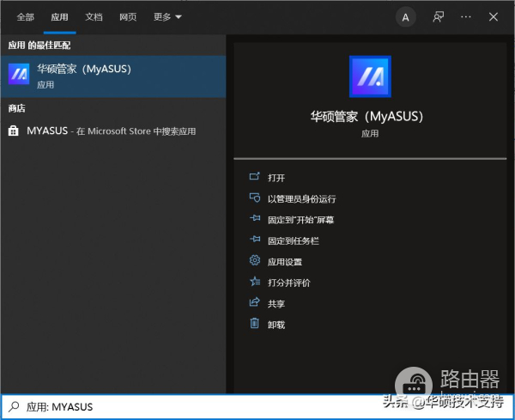515x420 pixels.
Task: Open the app via 打开
Action: click(x=276, y=178)
